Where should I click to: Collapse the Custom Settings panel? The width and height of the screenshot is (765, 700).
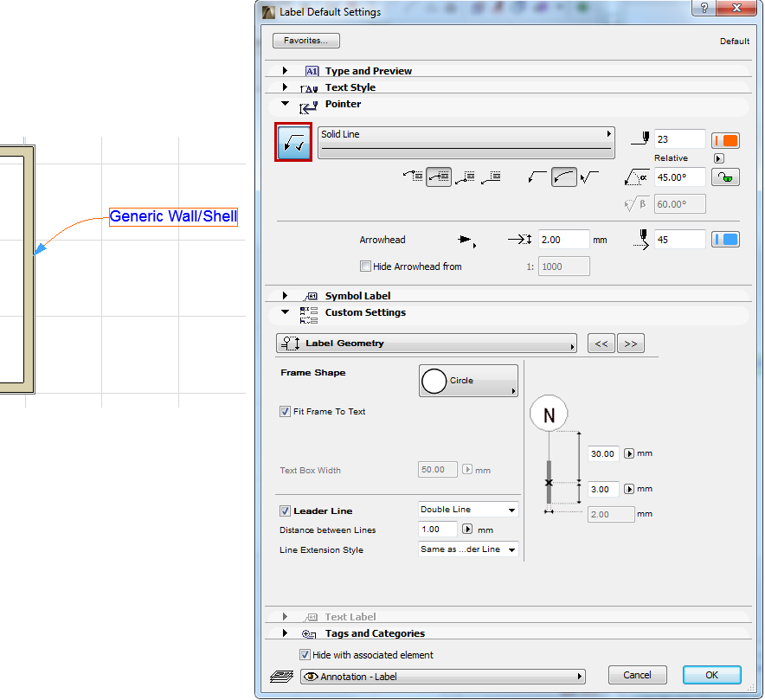285,311
